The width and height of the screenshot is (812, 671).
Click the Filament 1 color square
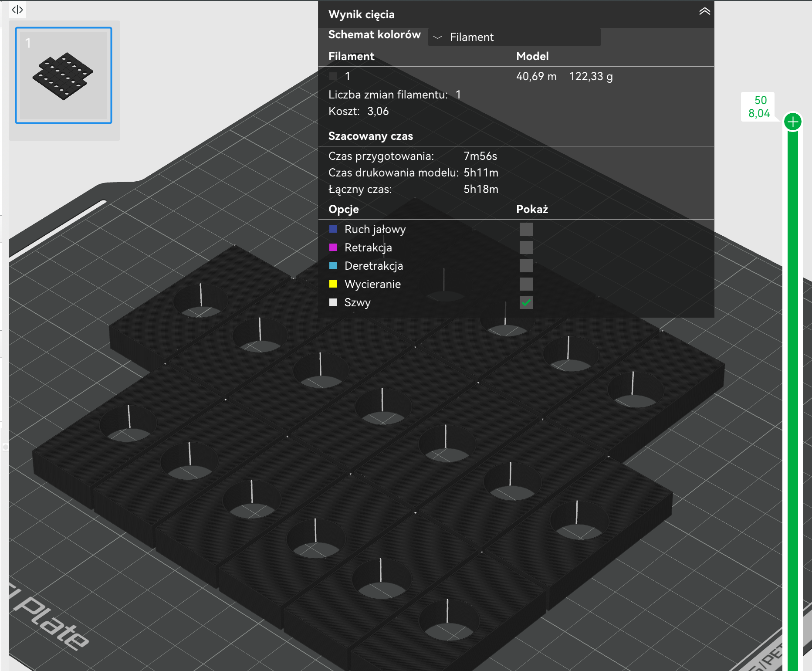333,76
